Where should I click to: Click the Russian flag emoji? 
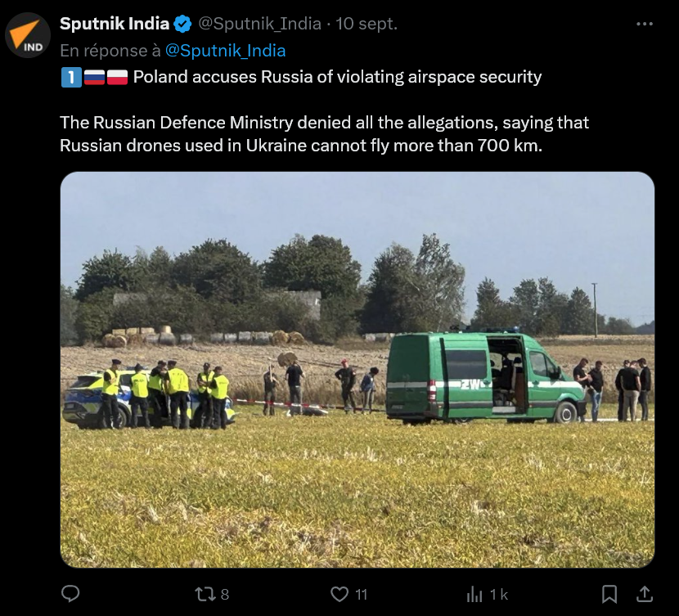[94, 77]
